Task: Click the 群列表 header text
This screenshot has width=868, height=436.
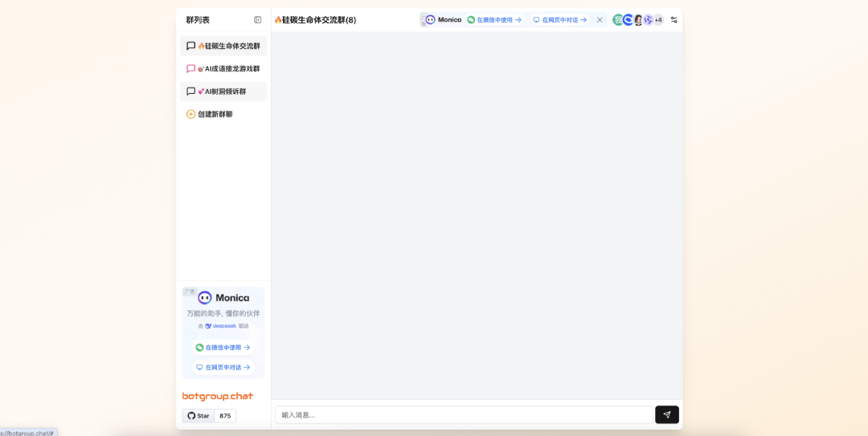Action: coord(198,20)
